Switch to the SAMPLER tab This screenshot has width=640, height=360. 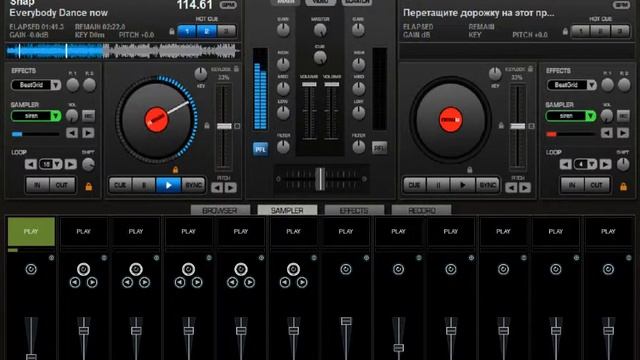coord(287,210)
